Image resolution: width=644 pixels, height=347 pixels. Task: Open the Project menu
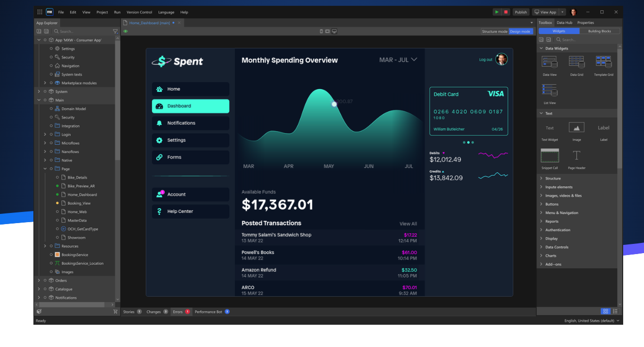102,12
